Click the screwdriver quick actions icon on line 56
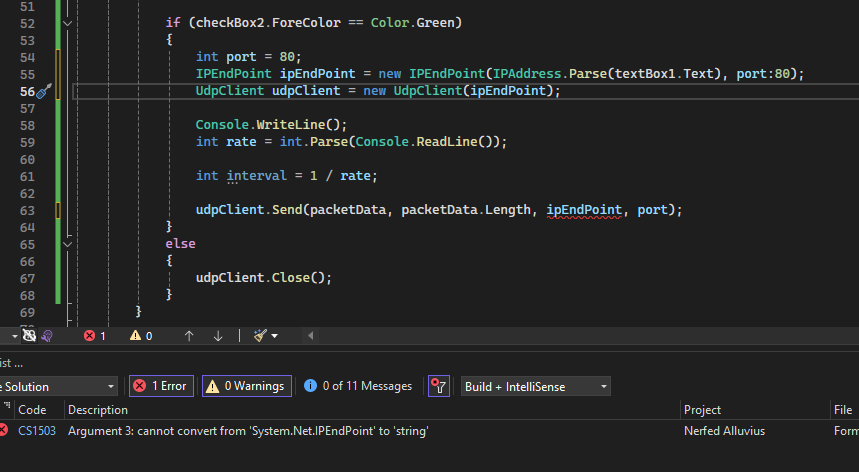Viewport: 859px width, 472px height. click(44, 91)
